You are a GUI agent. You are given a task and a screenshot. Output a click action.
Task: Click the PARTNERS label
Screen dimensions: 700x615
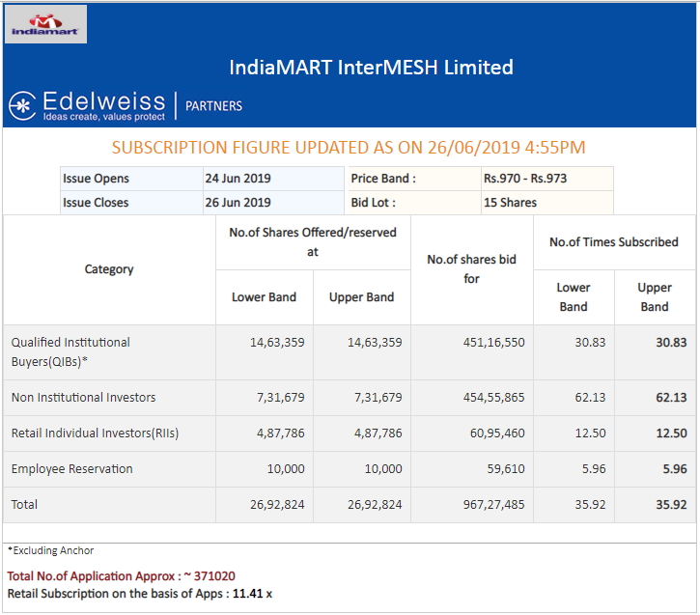coord(213,106)
